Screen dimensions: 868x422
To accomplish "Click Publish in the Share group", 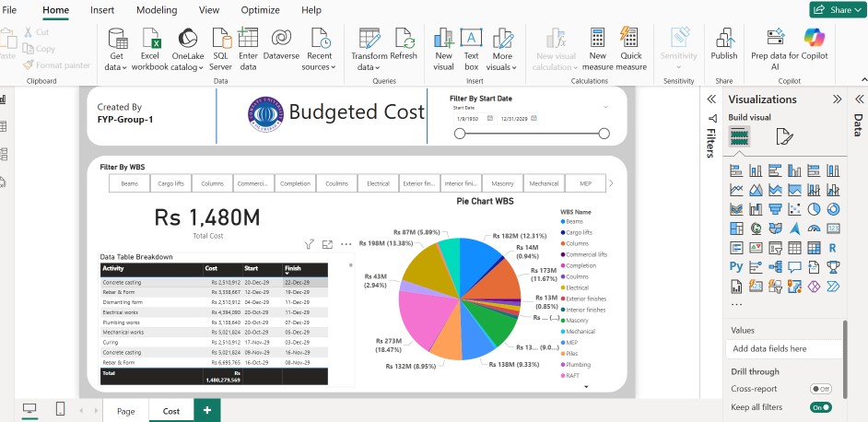I will pyautogui.click(x=724, y=44).
